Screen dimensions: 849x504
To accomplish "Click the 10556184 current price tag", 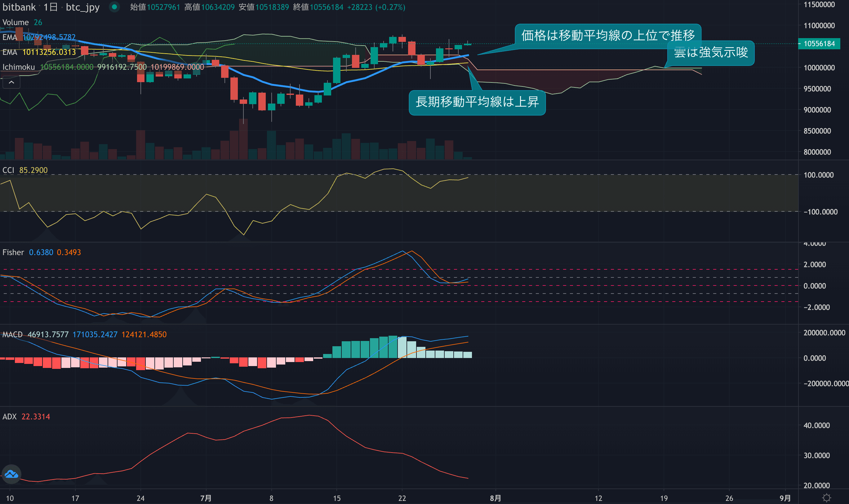I will (x=819, y=44).
